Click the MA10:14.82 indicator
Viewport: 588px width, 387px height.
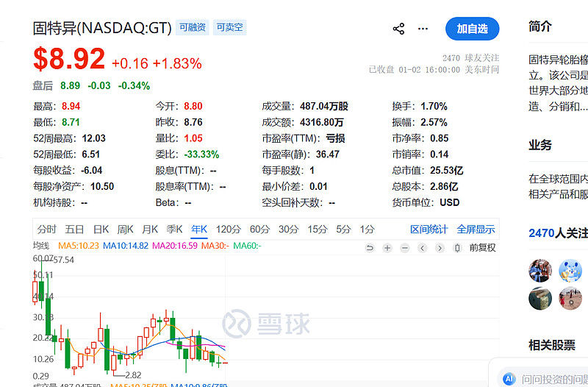click(126, 246)
